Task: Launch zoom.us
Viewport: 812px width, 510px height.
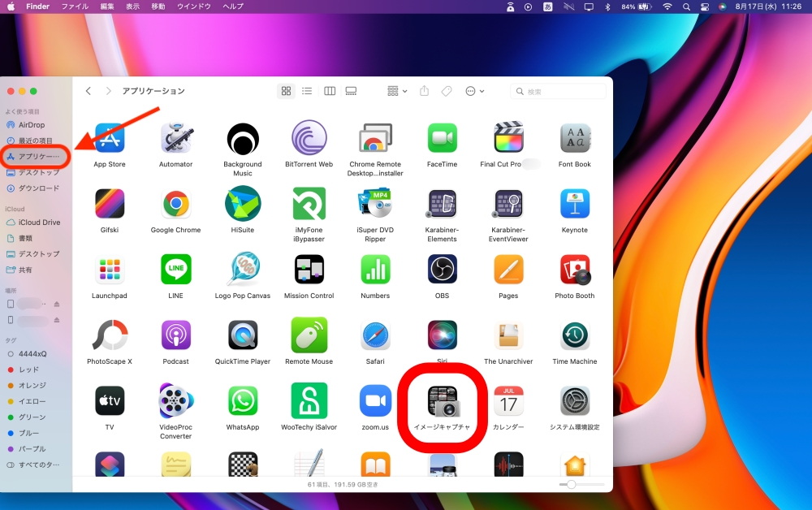Action: (375, 400)
